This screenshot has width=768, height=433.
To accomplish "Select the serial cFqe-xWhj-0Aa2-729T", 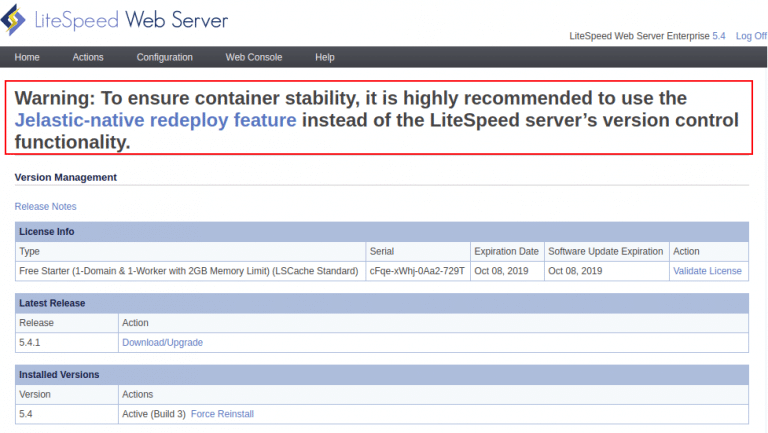I will [417, 271].
